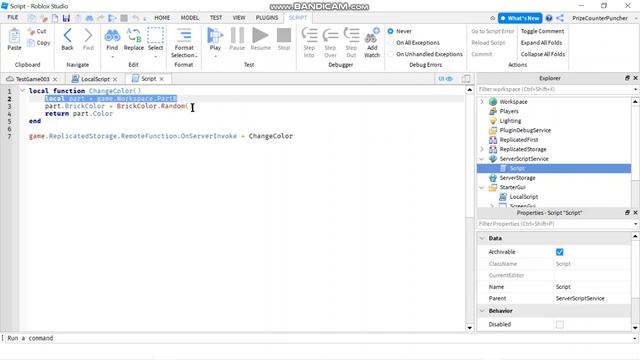640x360 pixels.
Task: Open the FILE menu
Action: pos(13,18)
